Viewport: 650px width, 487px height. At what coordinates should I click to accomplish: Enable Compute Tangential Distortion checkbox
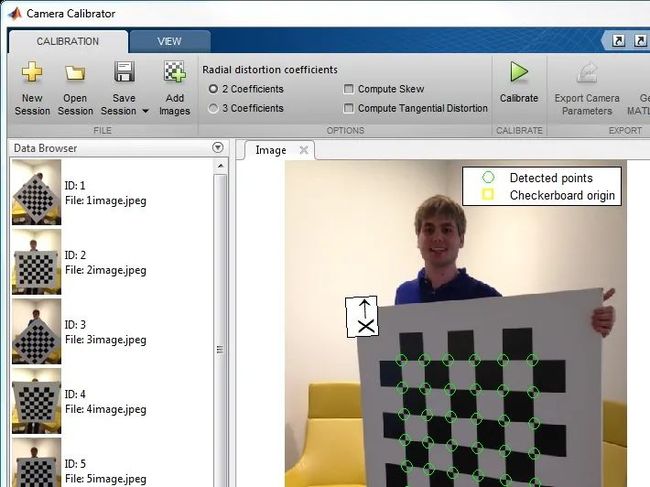tap(348, 108)
